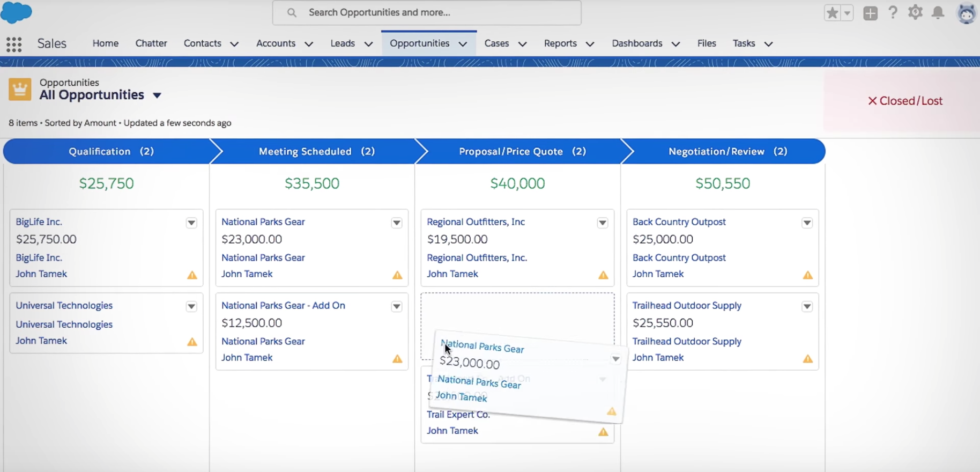Click the search magnifier icon
The height and width of the screenshot is (472, 980).
click(292, 12)
